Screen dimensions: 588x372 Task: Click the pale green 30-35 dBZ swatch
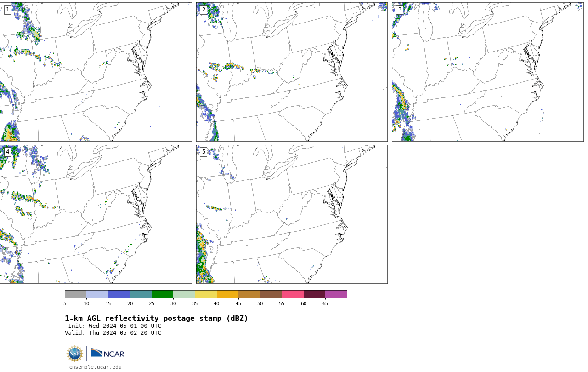point(184,294)
